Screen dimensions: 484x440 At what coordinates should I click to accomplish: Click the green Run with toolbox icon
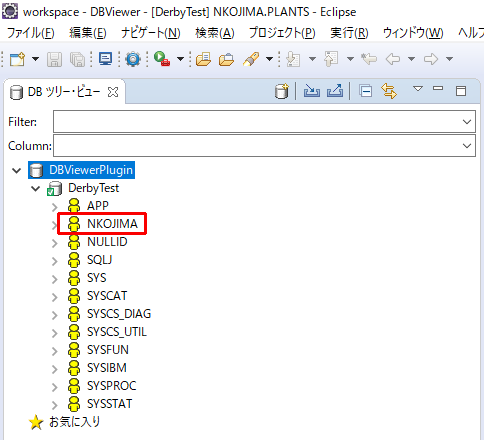tap(162, 59)
